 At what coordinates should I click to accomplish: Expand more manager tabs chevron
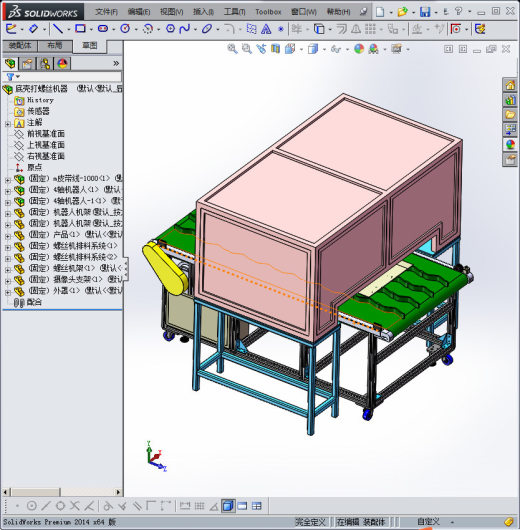(116, 63)
